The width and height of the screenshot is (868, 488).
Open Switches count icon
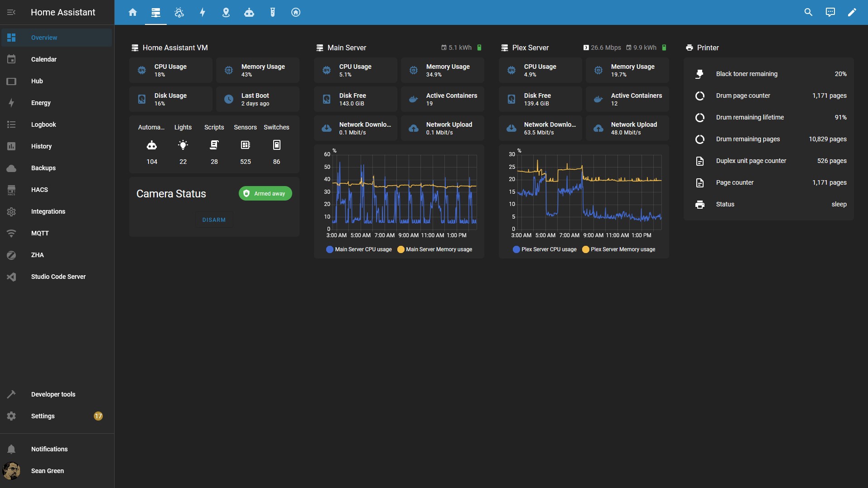pos(277,145)
